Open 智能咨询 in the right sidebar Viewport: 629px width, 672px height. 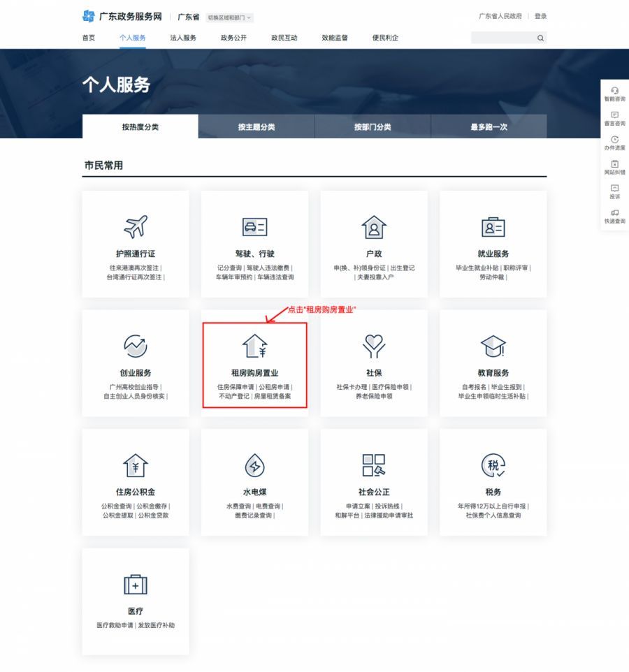[x=614, y=94]
